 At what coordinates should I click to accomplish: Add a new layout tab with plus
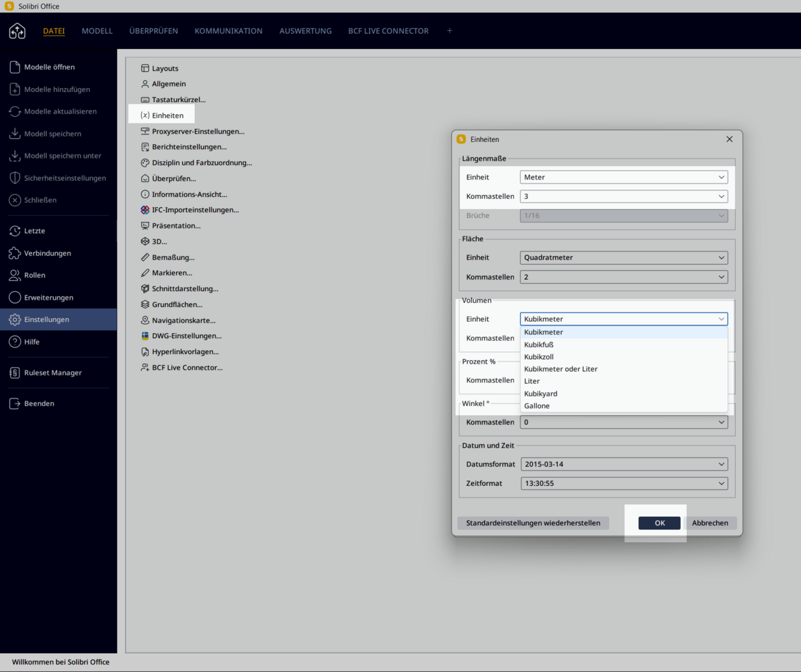[x=450, y=31]
